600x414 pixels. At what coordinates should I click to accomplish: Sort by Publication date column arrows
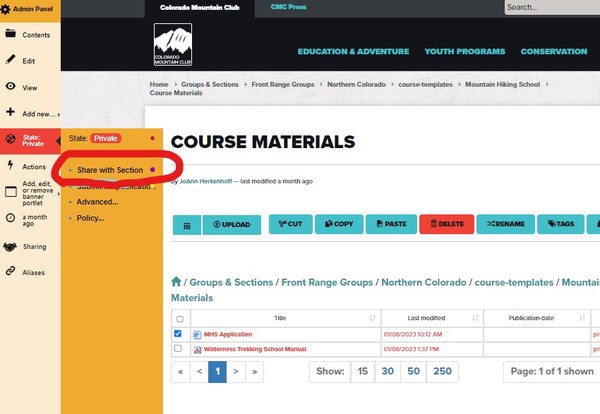(582, 318)
